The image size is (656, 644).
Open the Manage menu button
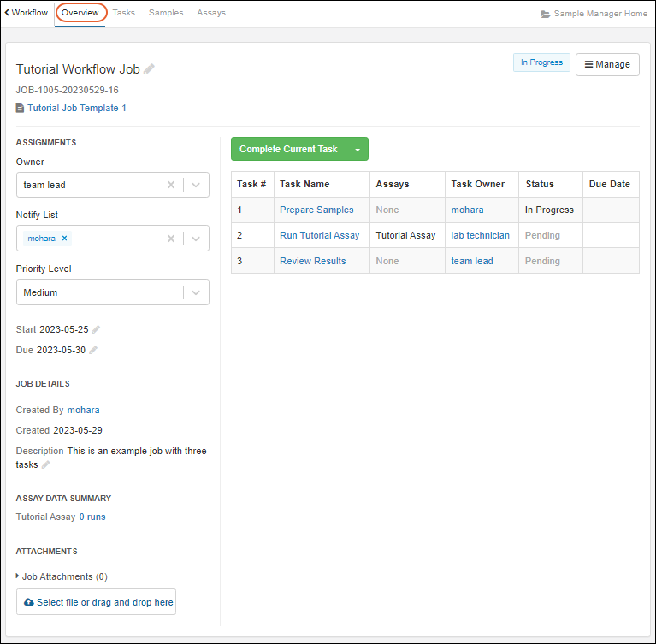pyautogui.click(x=607, y=64)
